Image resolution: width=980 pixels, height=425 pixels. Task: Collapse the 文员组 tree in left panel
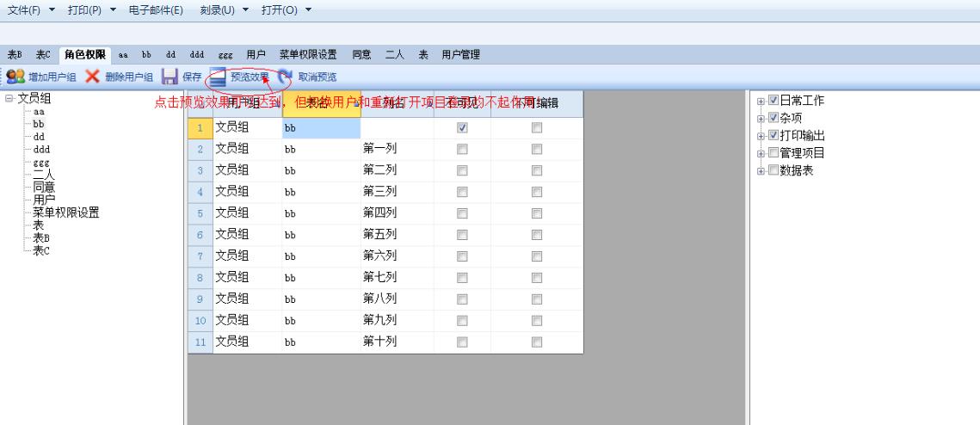pyautogui.click(x=9, y=99)
